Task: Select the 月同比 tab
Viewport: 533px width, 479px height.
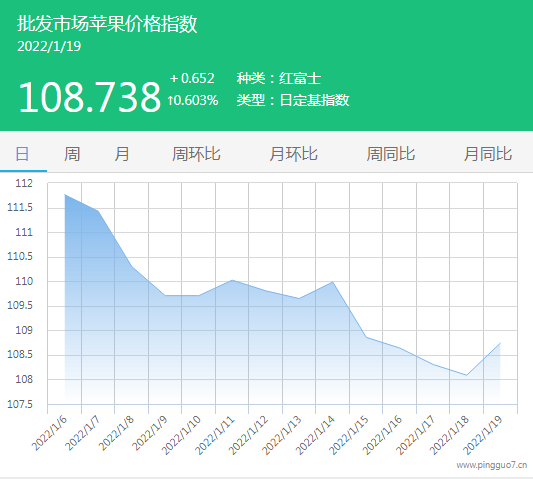Action: pyautogui.click(x=488, y=154)
